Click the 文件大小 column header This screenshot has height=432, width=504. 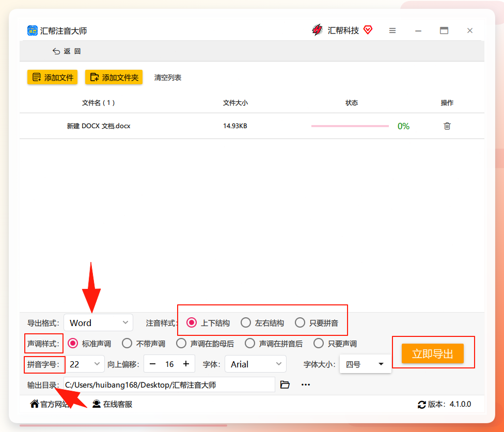(x=235, y=103)
